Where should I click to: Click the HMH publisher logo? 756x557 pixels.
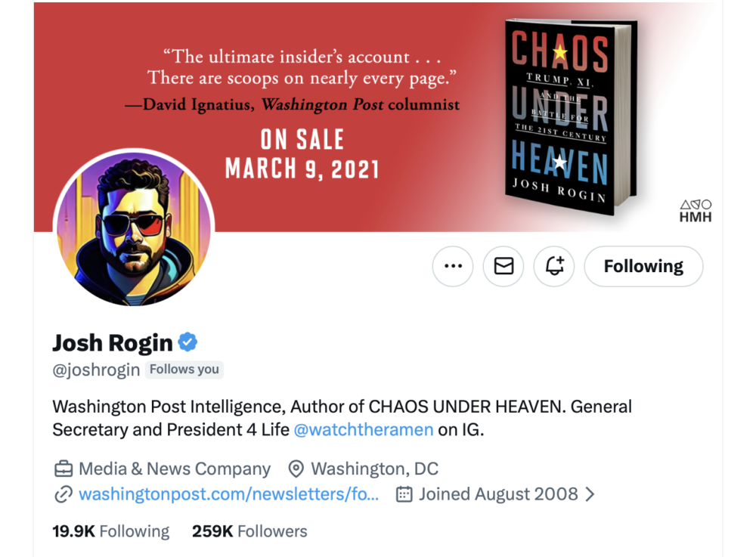[x=696, y=211]
